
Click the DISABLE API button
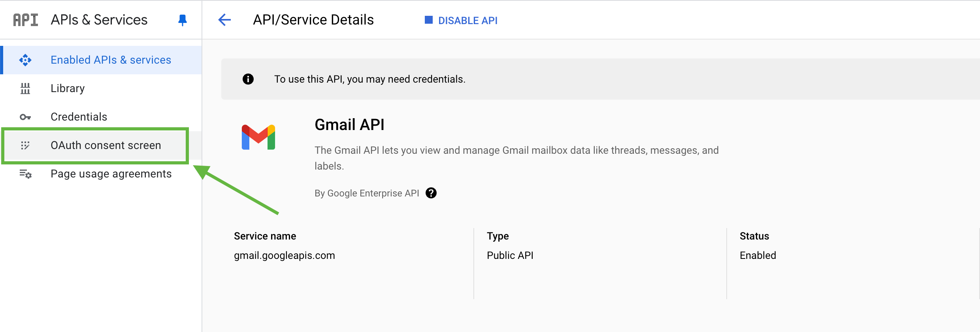[461, 20]
